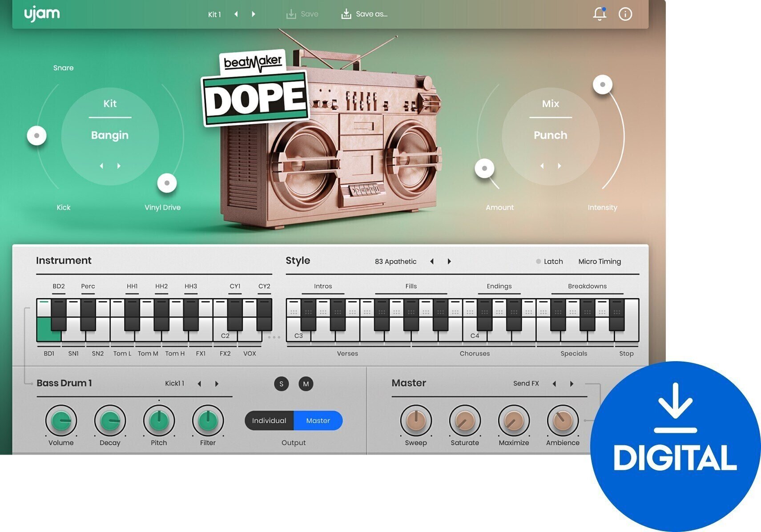Open the notifications bell
This screenshot has width=761, height=532.
pyautogui.click(x=600, y=14)
